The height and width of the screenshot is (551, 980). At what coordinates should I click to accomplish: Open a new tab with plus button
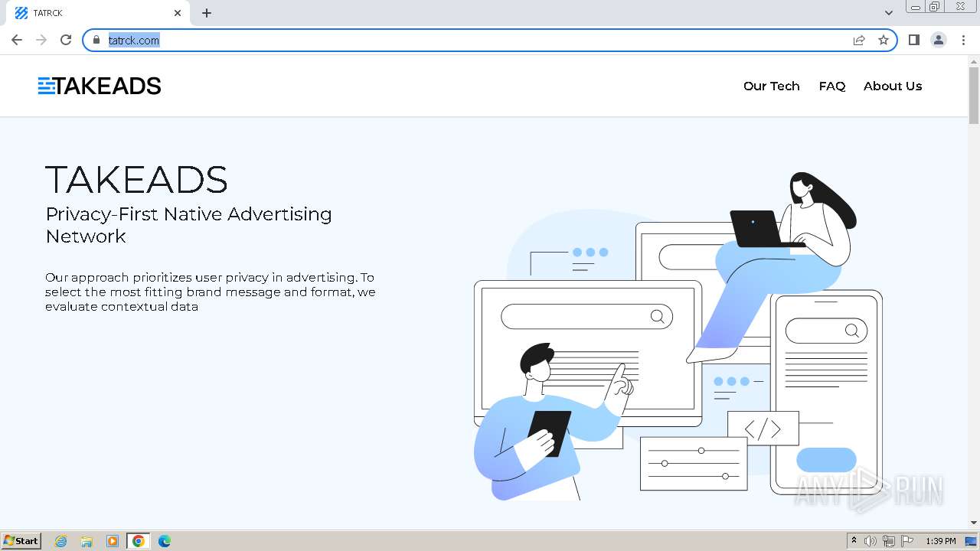pos(207,13)
